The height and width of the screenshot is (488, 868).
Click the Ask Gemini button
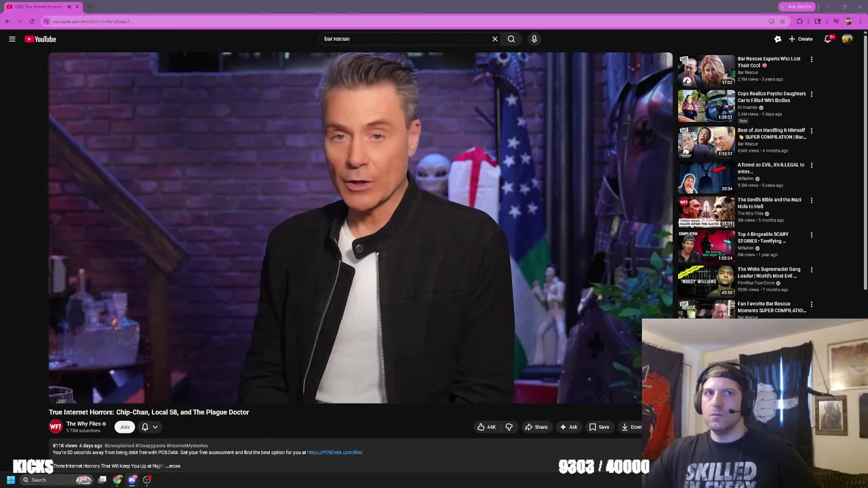pos(796,7)
